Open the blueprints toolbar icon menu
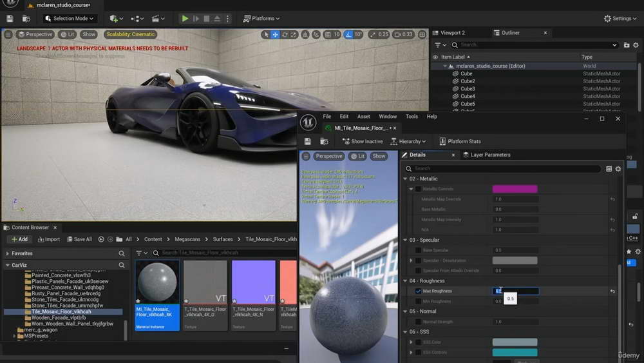644x363 pixels. (137, 19)
